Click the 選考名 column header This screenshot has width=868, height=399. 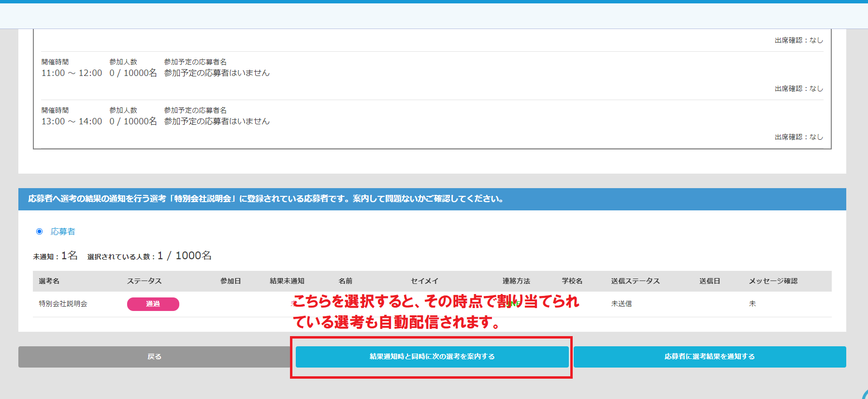point(49,281)
